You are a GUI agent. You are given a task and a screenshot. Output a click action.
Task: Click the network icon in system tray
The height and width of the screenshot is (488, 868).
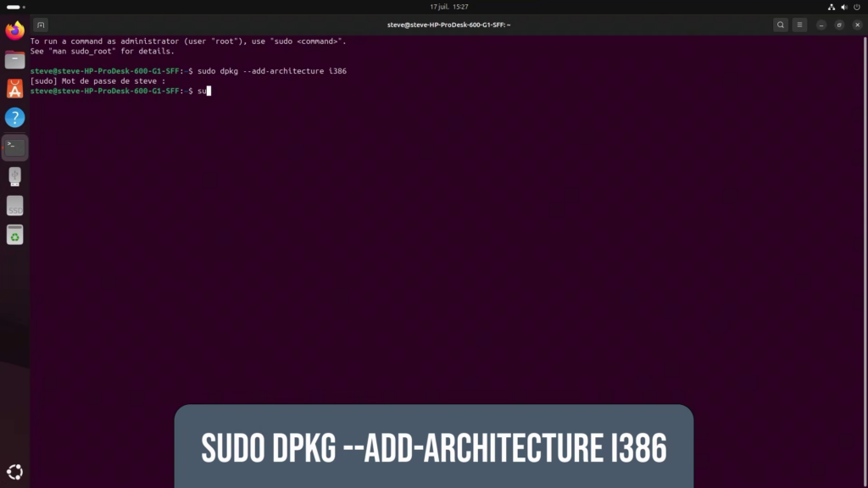click(x=831, y=7)
